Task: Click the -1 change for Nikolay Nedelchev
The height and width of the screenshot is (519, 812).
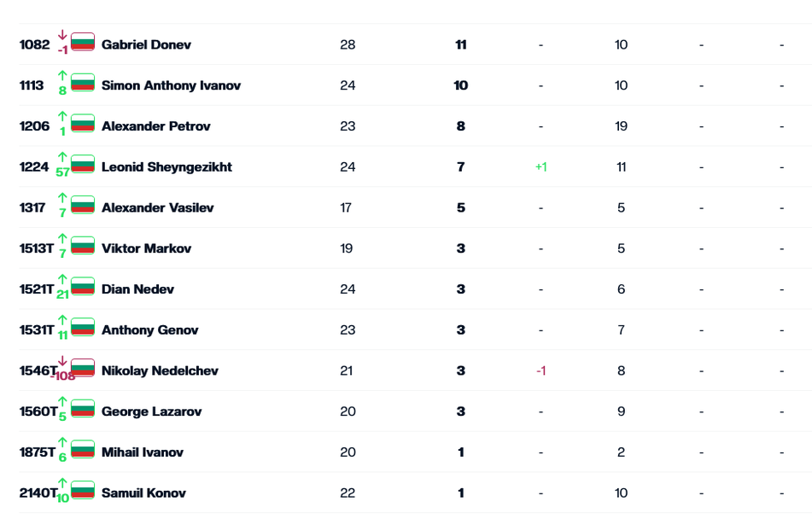Action: pos(540,370)
